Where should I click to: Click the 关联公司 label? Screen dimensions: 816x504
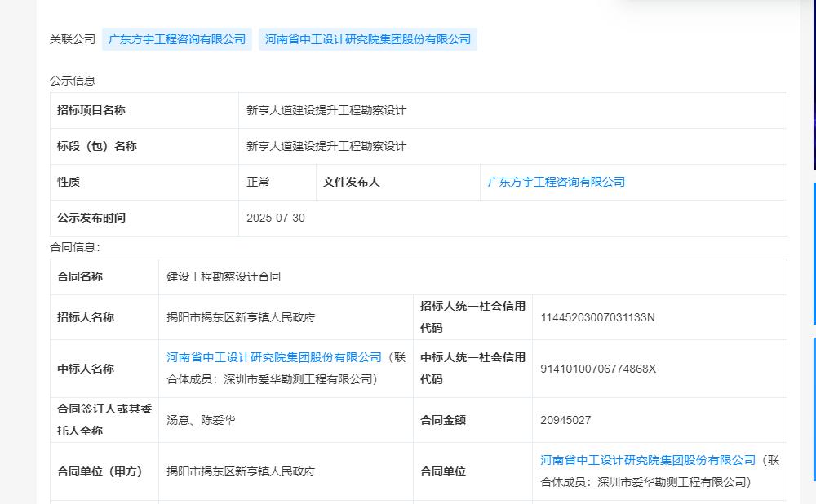coord(73,39)
